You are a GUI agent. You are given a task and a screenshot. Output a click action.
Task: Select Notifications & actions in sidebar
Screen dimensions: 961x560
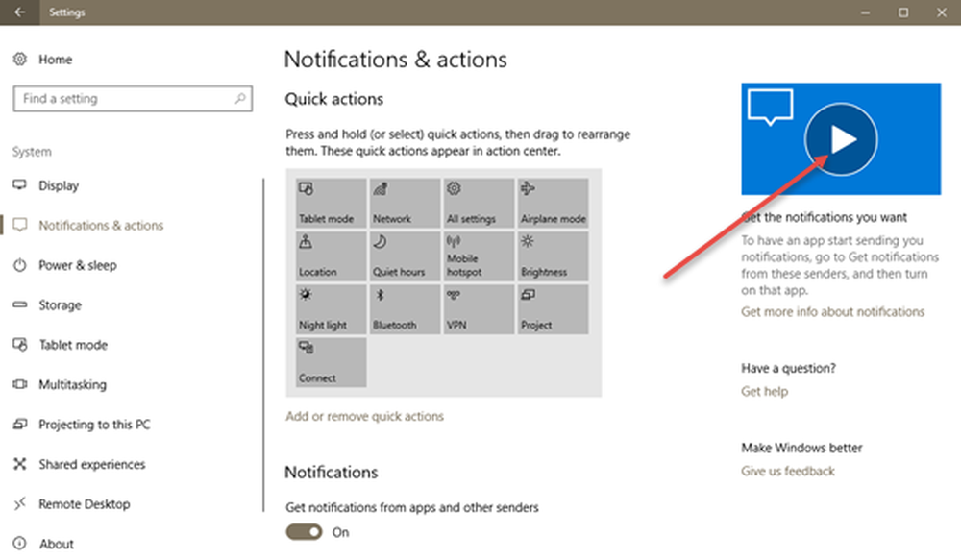point(88,226)
